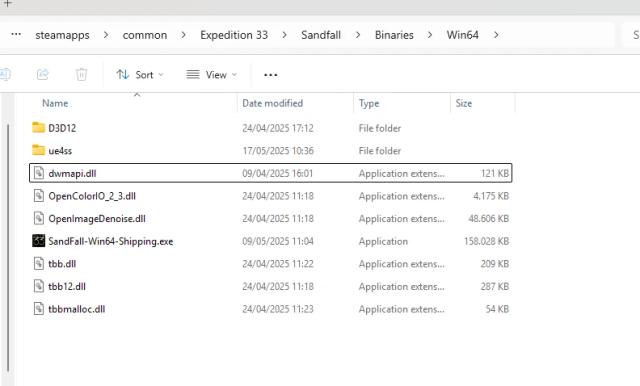Click the OpenImageDenoise.dll file icon
Screen dimensions: 640x386
38,218
